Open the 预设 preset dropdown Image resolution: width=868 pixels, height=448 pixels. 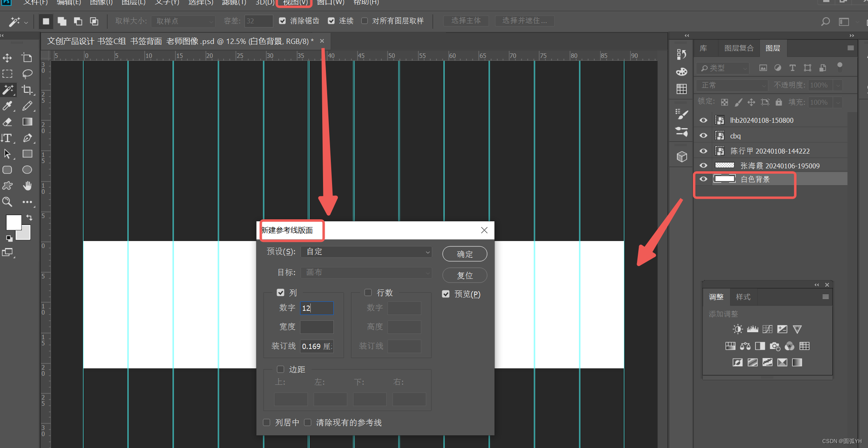[x=366, y=252]
